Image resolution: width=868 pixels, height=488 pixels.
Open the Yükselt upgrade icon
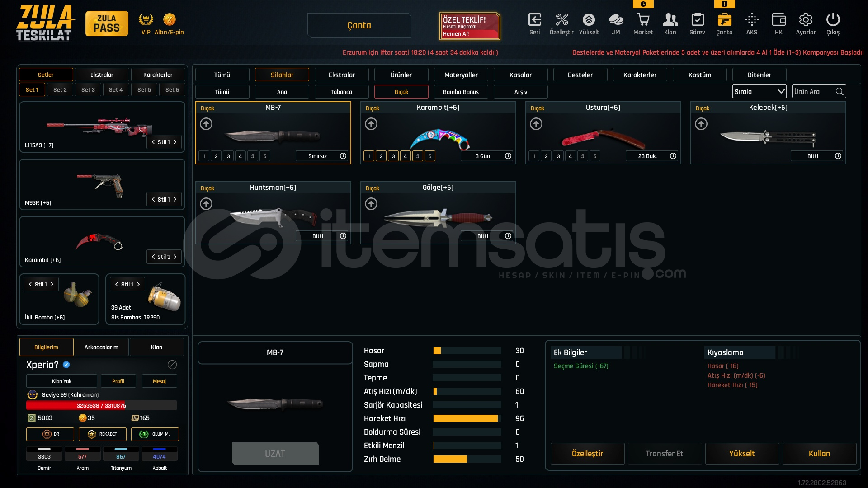[x=589, y=20]
